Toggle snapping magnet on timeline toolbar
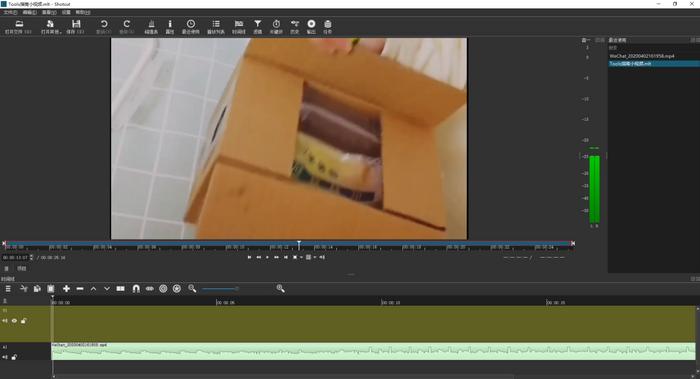The width and height of the screenshot is (700, 379). (x=136, y=289)
